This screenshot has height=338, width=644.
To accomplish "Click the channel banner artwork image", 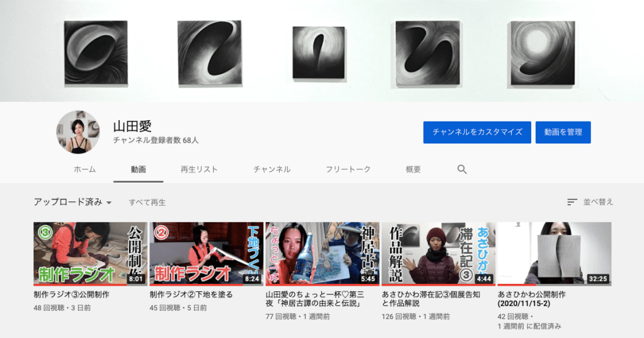I will (322, 50).
